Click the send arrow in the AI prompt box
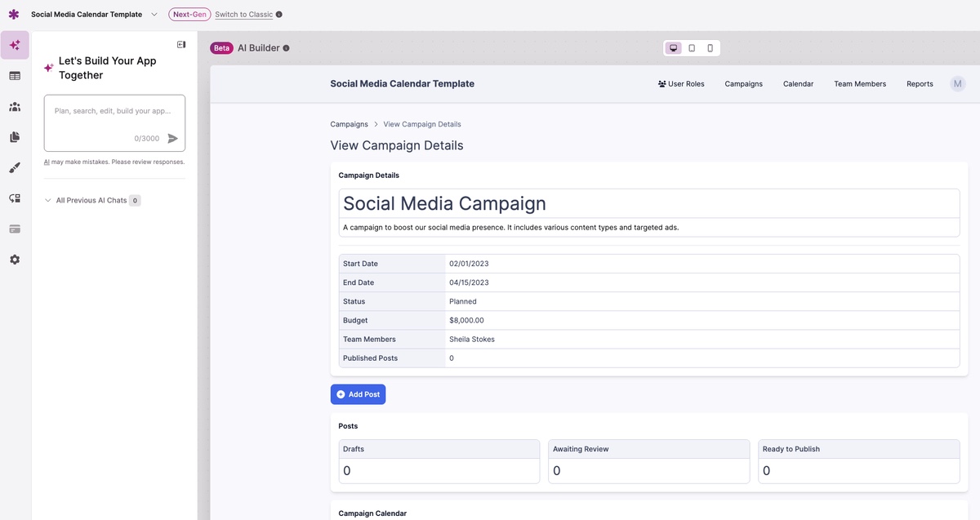Viewport: 980px width, 520px height. pyautogui.click(x=172, y=139)
